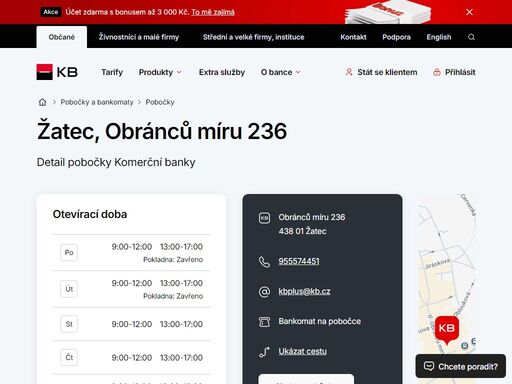
Task: Click the route icon beside Ukázat cestu
Action: tap(264, 352)
